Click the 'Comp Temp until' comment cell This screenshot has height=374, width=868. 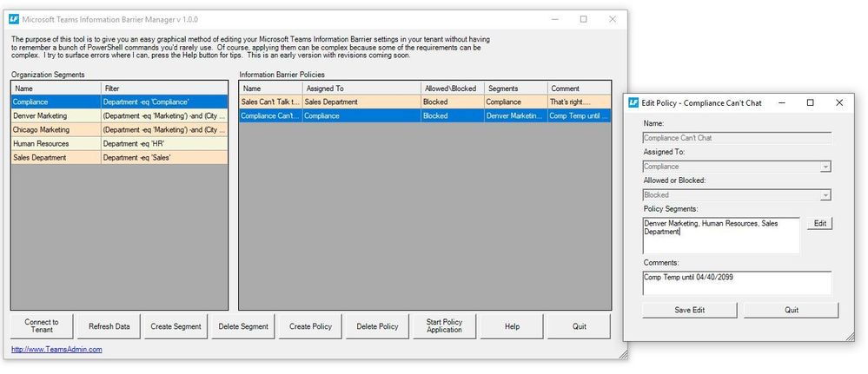pos(579,115)
